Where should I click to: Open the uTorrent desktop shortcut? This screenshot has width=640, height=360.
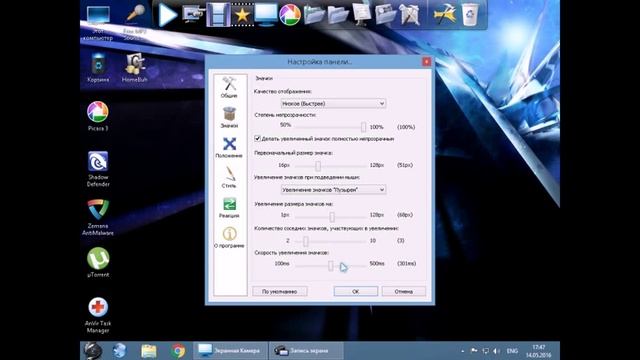[98, 262]
